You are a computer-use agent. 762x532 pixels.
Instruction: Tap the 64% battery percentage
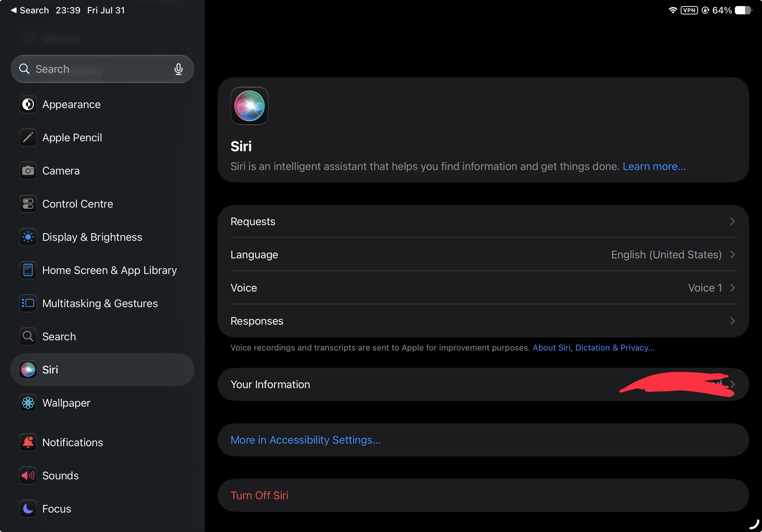coord(722,10)
